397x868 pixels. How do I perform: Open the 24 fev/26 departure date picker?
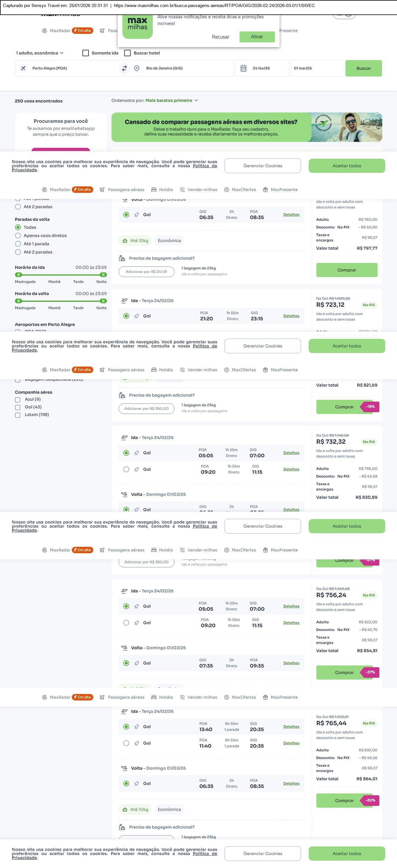pos(261,68)
